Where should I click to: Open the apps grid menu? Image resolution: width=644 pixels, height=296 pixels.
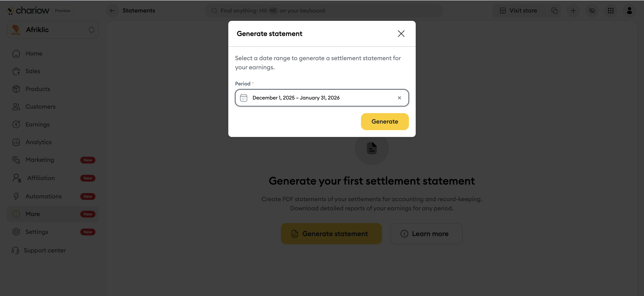pos(611,11)
